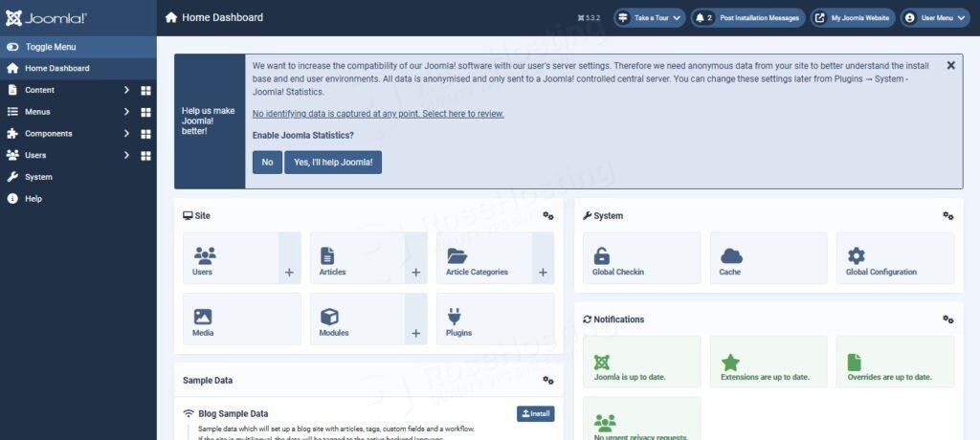
Task: Open the Plugins tile
Action: click(x=496, y=319)
